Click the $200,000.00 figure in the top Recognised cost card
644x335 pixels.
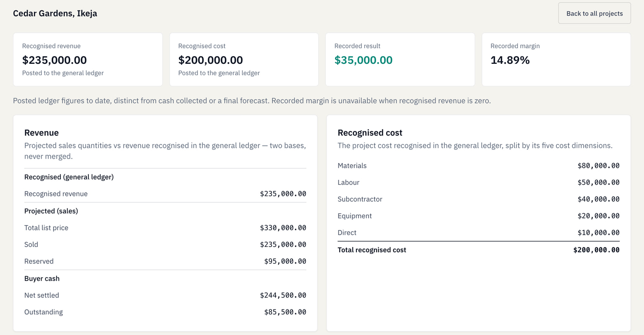(210, 60)
